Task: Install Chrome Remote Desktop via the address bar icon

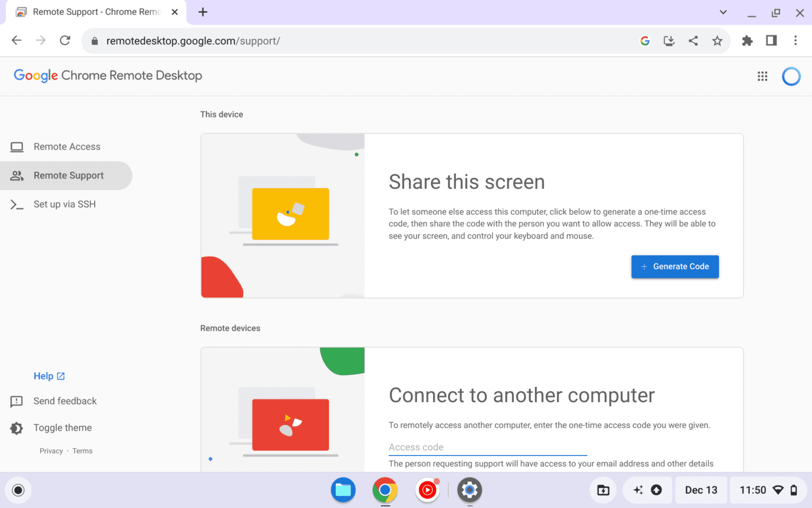Action: click(x=669, y=40)
